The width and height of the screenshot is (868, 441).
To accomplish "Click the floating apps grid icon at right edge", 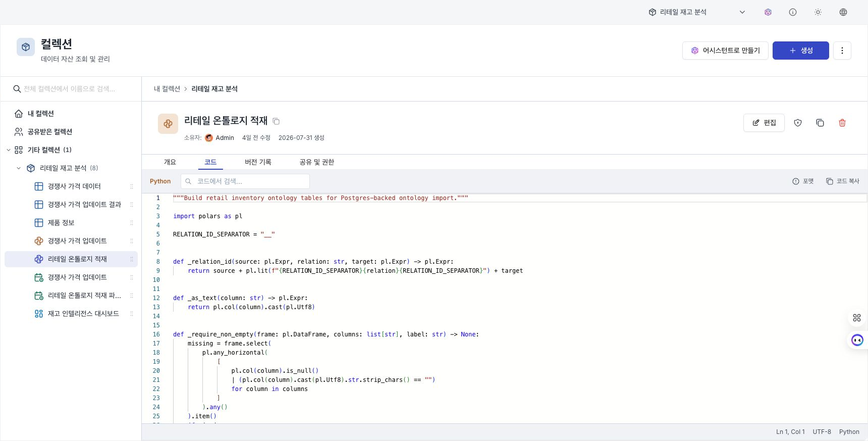I will point(857,318).
